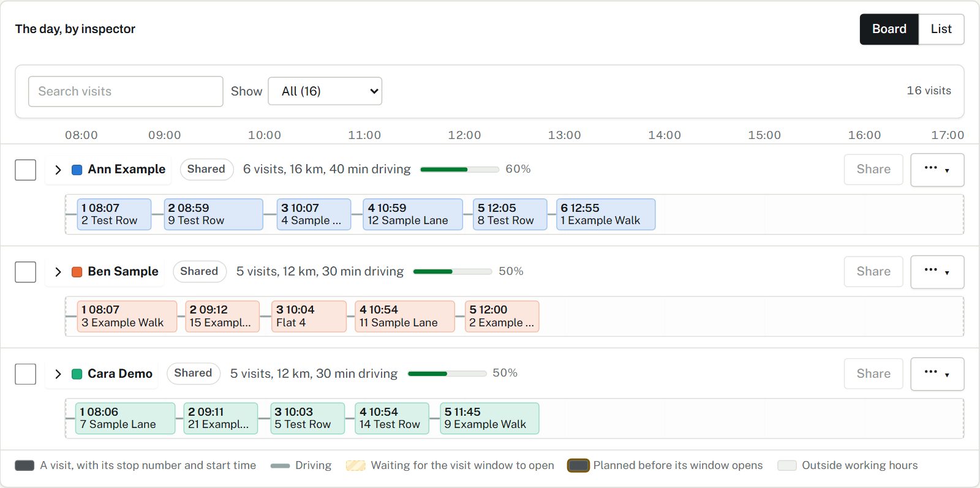Click the 16 visits count text
This screenshot has height=488, width=980.
coord(929,91)
